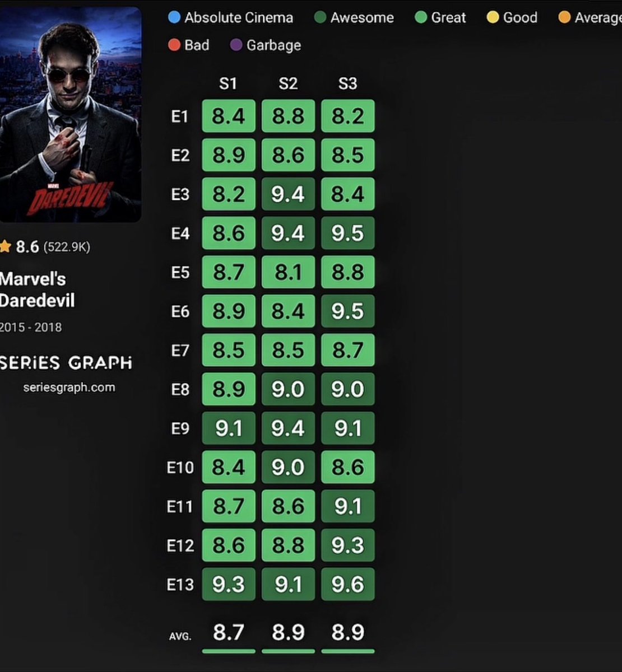Click the S3 E5 cell showing 8.8

348,272
